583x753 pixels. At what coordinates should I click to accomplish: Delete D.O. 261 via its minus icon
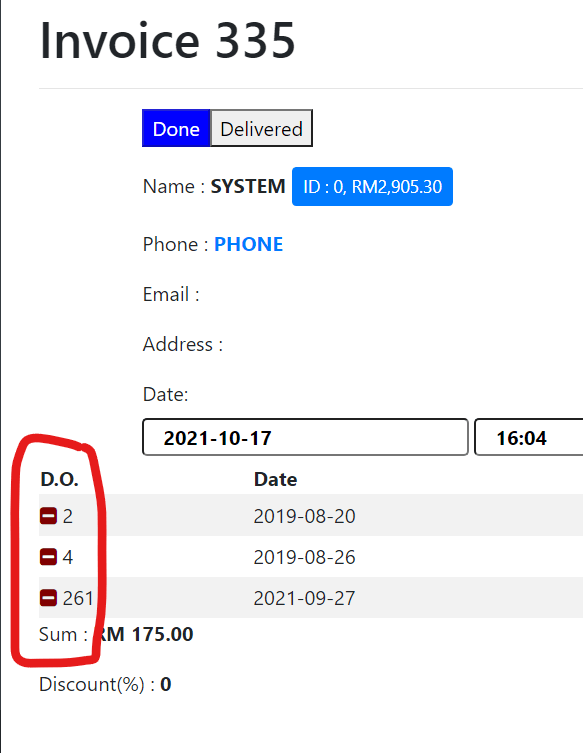pyautogui.click(x=48, y=598)
